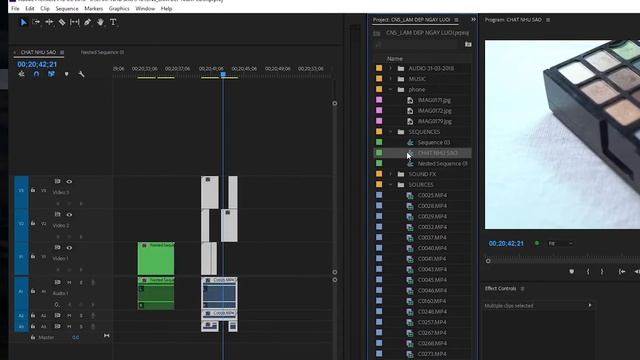Screen dimensions: 640x360
Task: Open the Clip menu
Action: point(45,8)
